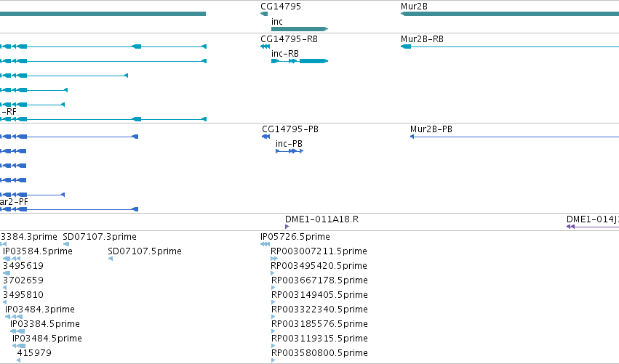The image size is (619, 364).
Task: Select the RP003495420.5prime label
Action: click(319, 266)
